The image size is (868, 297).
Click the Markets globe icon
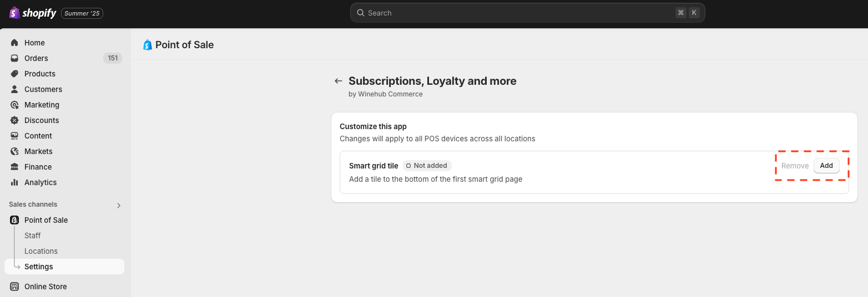tap(14, 151)
